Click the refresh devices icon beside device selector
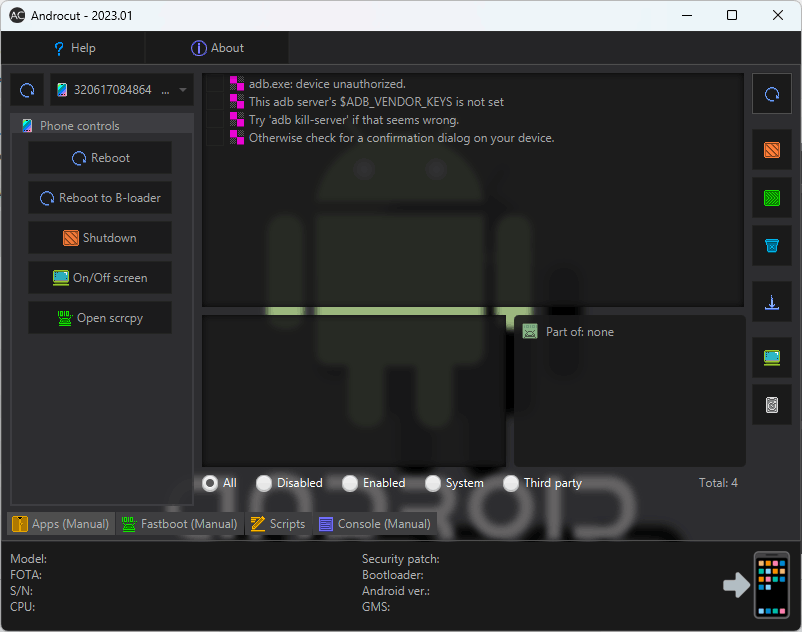This screenshot has width=802, height=632. click(x=27, y=90)
